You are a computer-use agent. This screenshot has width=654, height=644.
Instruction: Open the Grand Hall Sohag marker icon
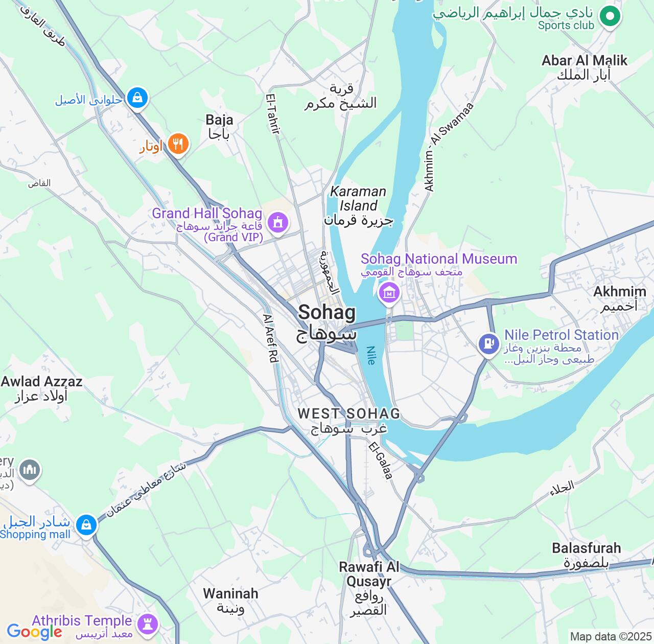tap(277, 222)
